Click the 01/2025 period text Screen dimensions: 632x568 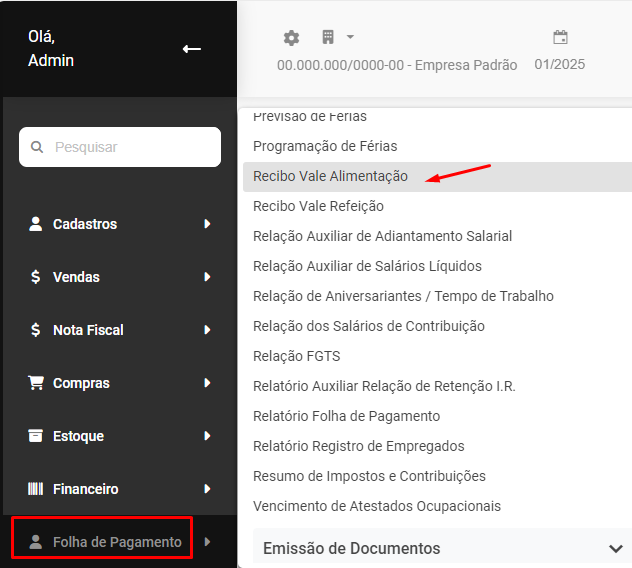pos(560,64)
